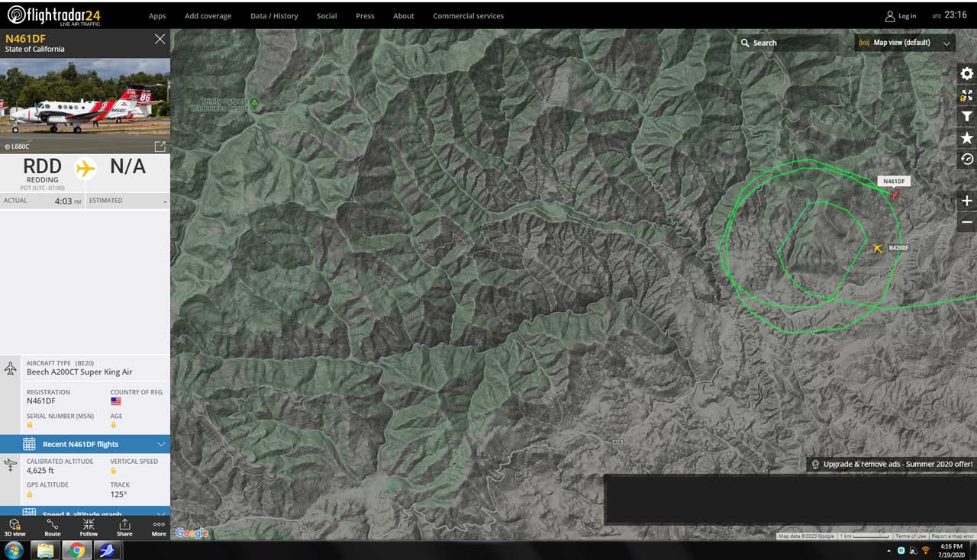Image resolution: width=977 pixels, height=560 pixels.
Task: Click the fullscreen map icon
Action: 966,95
